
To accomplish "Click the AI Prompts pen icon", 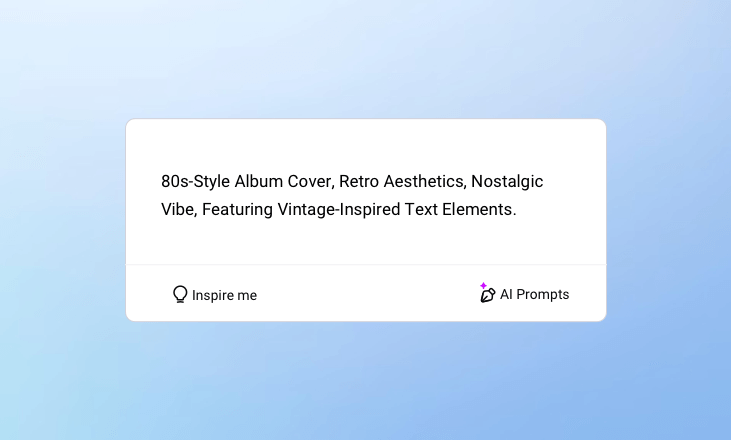I will click(488, 295).
